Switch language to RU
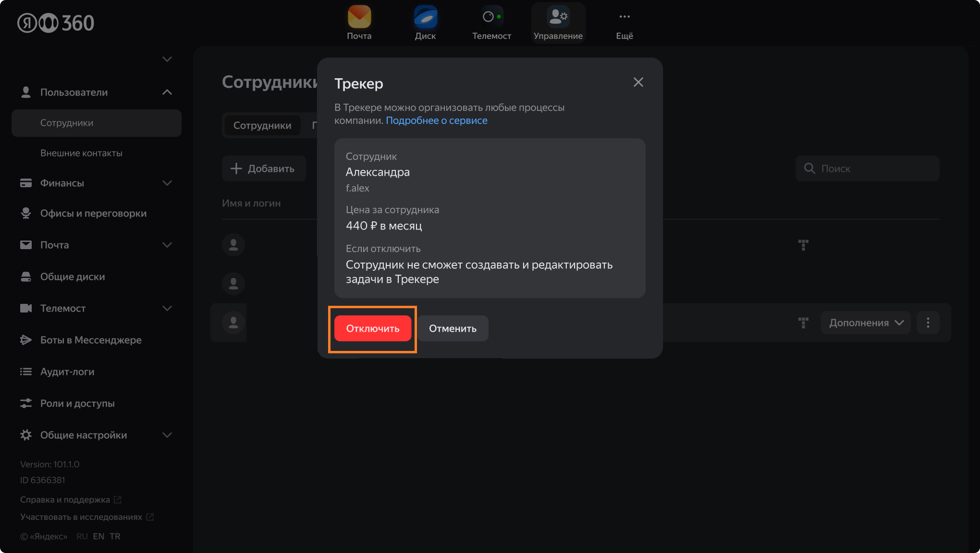980x553 pixels. [82, 536]
